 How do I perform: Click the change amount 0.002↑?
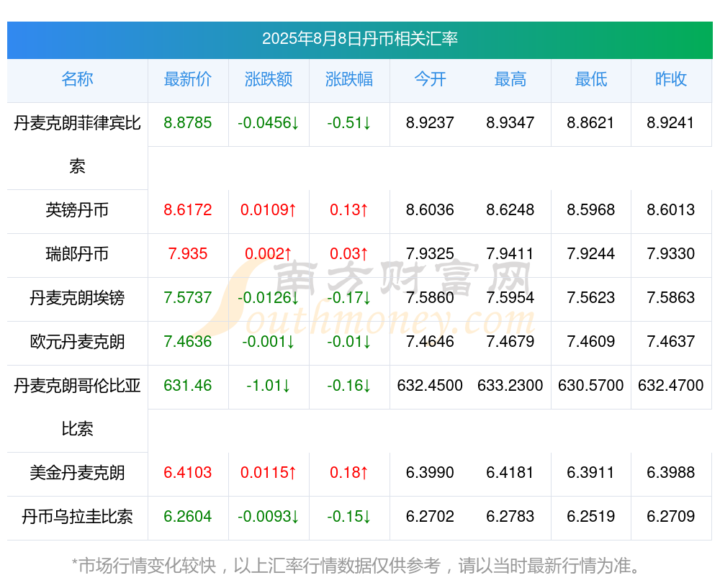269,254
